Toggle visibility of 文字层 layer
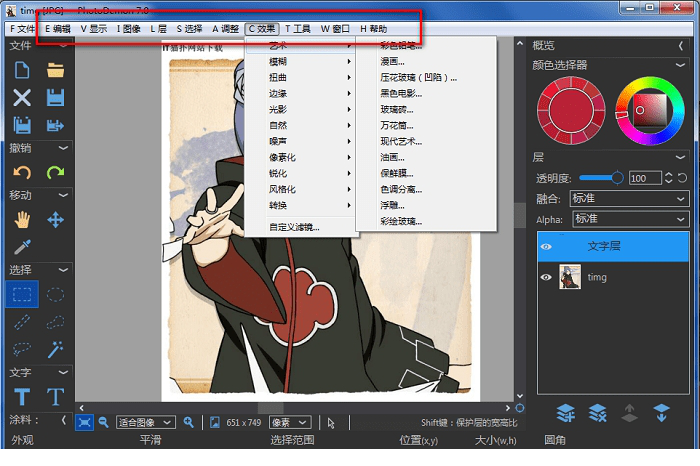Viewport: 700px width, 466px height. click(x=546, y=246)
